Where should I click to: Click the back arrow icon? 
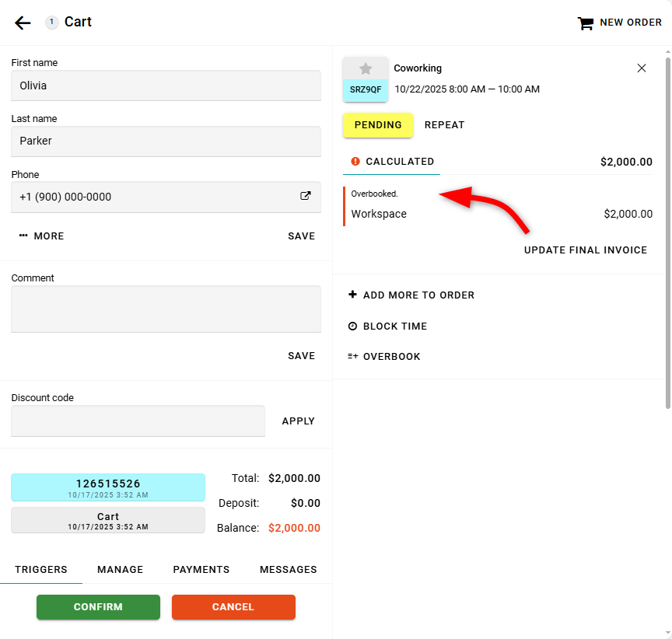(x=23, y=23)
